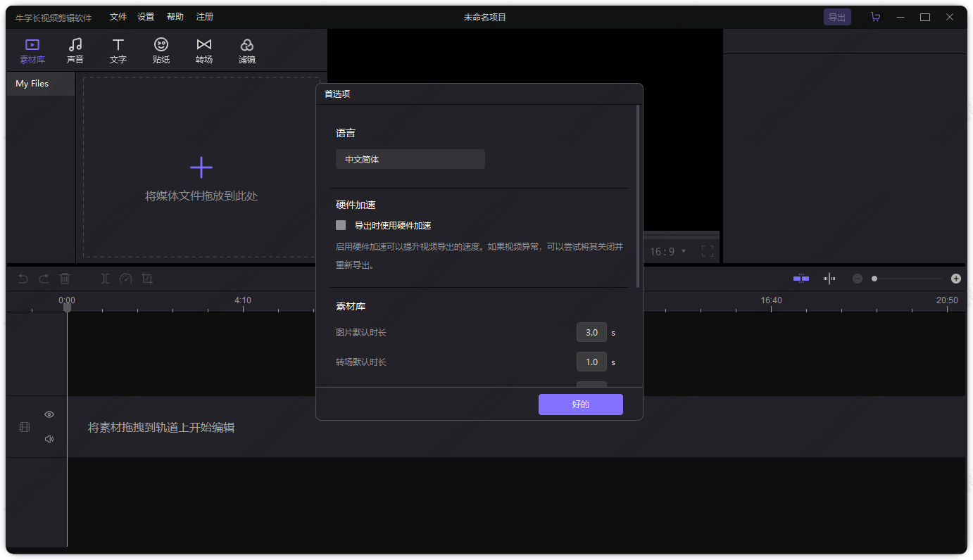Switch to the 声音 audio tab
The height and width of the screenshot is (560, 973).
(75, 51)
